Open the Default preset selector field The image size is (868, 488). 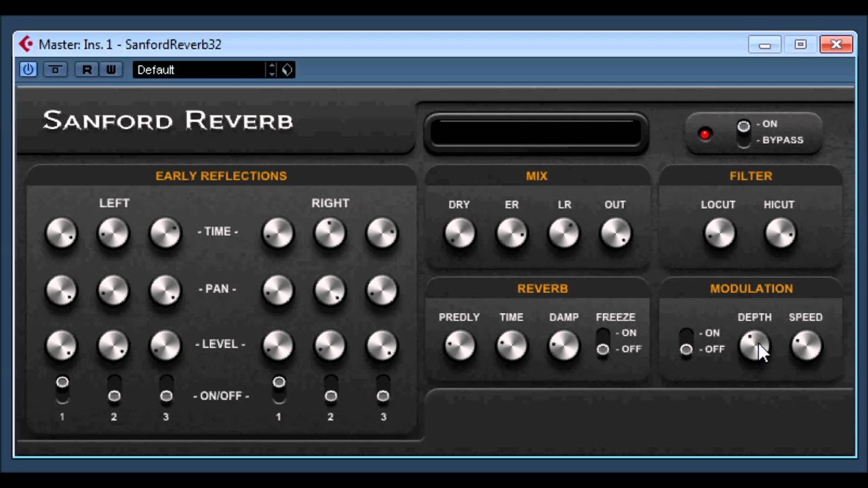point(200,70)
